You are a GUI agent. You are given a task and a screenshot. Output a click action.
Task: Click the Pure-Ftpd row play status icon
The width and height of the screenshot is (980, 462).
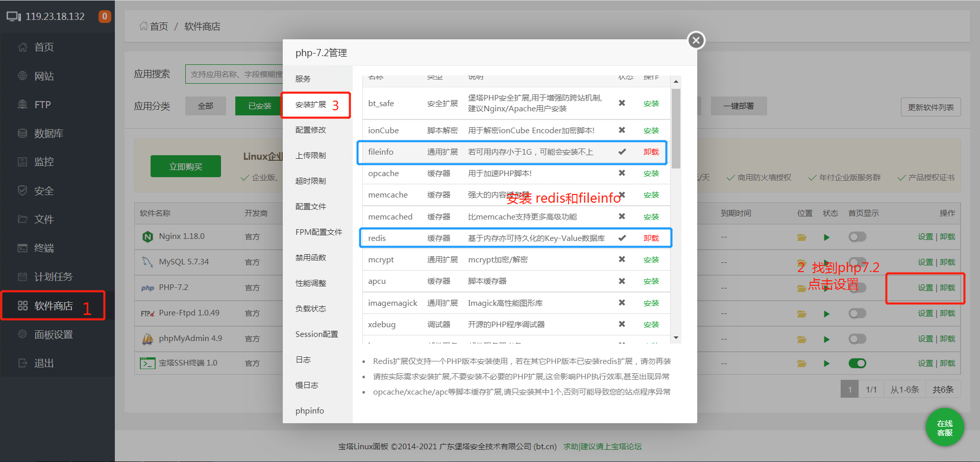tap(826, 314)
